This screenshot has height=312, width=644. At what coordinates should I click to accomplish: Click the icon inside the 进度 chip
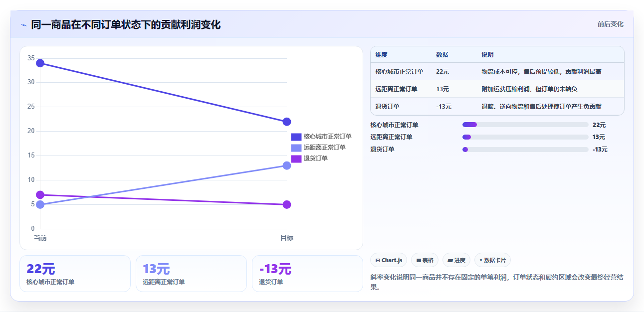tap(450, 260)
